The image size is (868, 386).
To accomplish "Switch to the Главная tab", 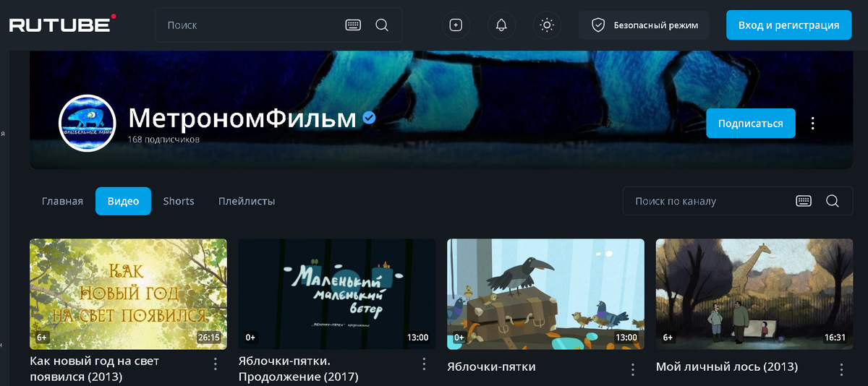I will coord(62,201).
